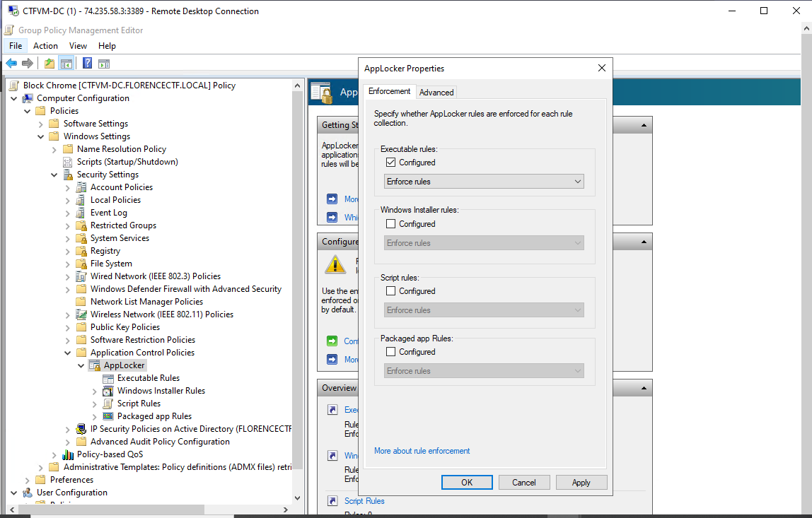This screenshot has height=518, width=812.
Task: Click the Script Rules tree icon
Action: 108,404
